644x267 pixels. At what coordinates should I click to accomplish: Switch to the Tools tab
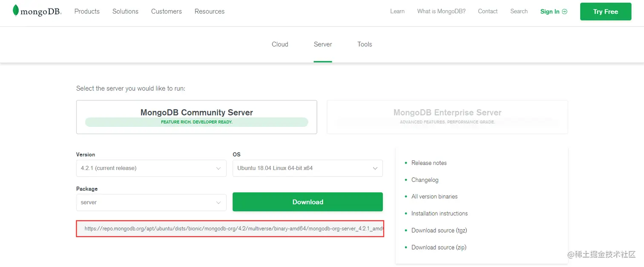365,44
